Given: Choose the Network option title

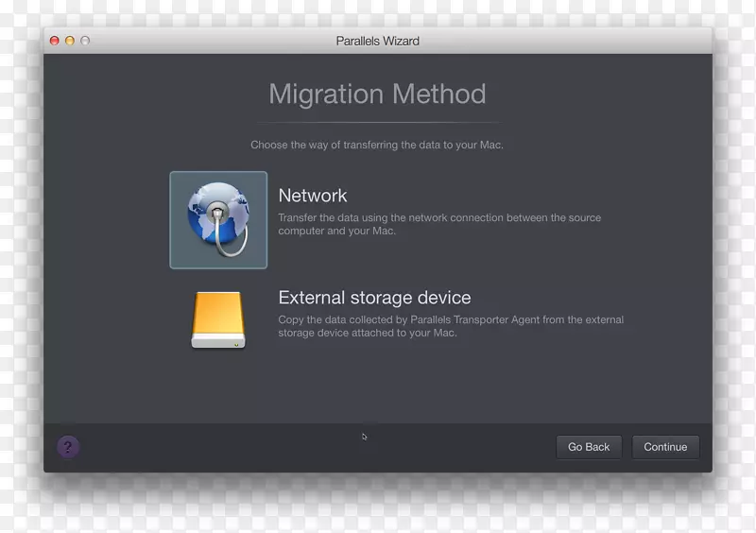Looking at the screenshot, I should 313,196.
